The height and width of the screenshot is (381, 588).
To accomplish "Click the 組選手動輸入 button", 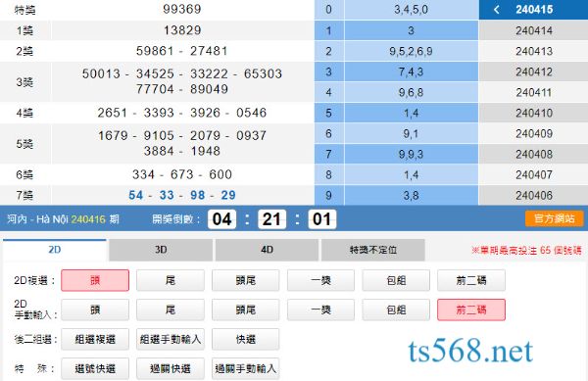I will coord(171,339).
